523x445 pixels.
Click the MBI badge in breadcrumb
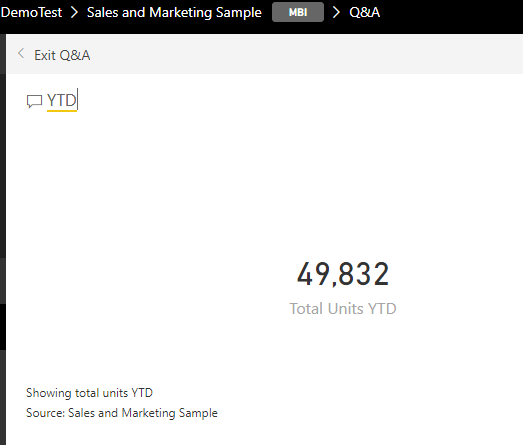coord(298,12)
